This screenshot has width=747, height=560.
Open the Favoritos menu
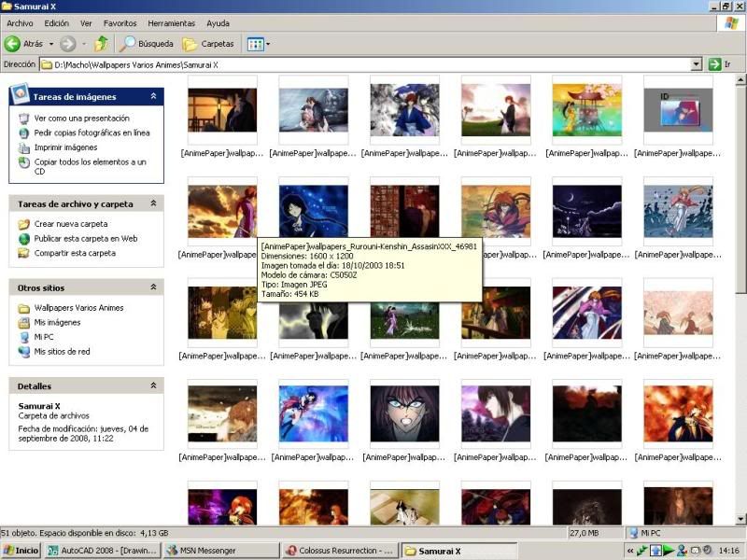click(x=120, y=23)
